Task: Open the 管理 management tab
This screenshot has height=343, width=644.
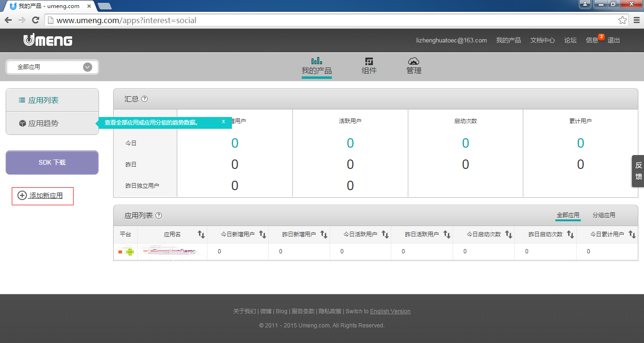Action: pos(414,67)
